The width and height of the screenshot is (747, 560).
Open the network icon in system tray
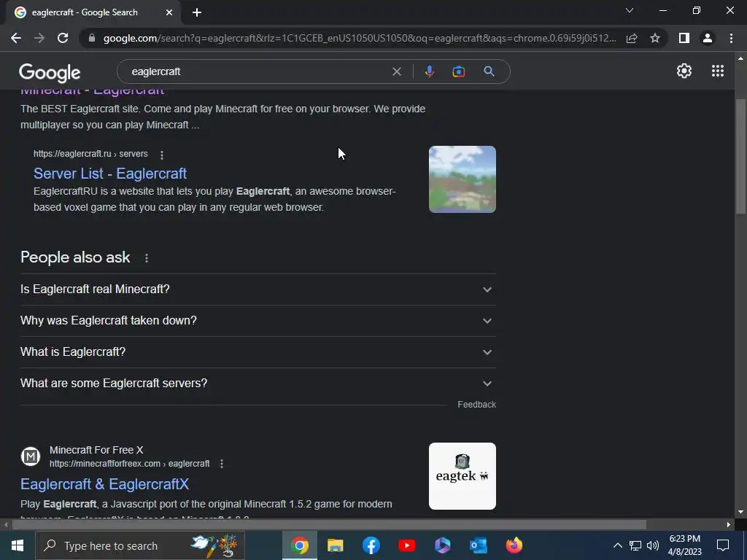pos(635,545)
